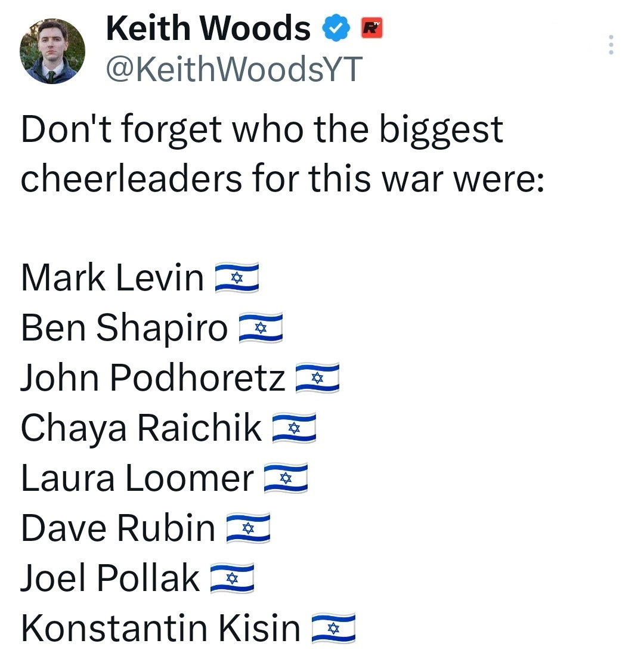Screen dimensions: 644x659
Task: Click the red affiliate badge beside name
Action: (372, 27)
